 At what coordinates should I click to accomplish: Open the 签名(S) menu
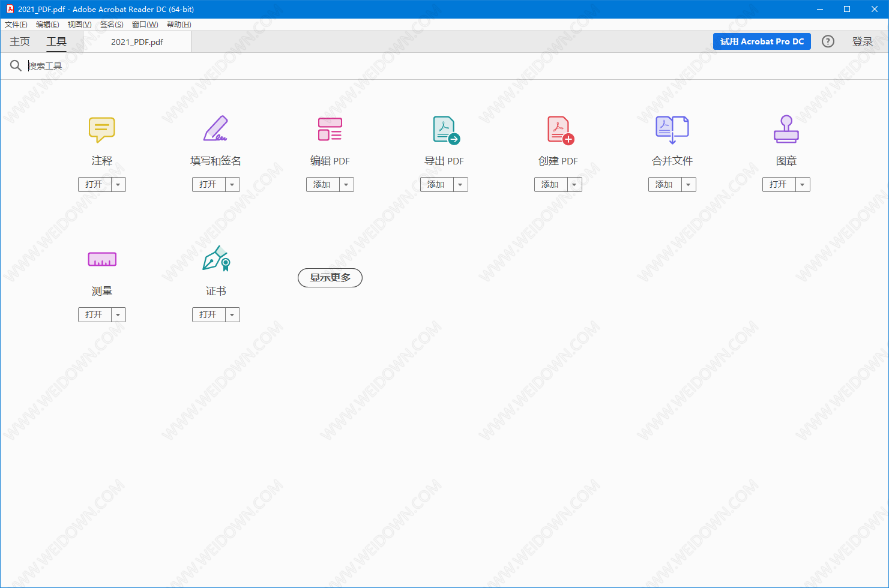click(112, 25)
